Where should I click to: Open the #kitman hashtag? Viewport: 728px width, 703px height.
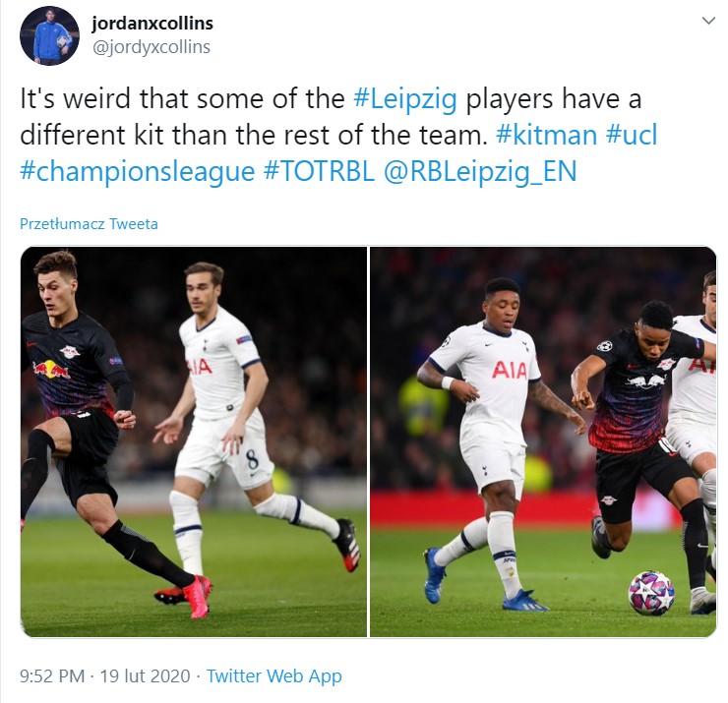(546, 135)
